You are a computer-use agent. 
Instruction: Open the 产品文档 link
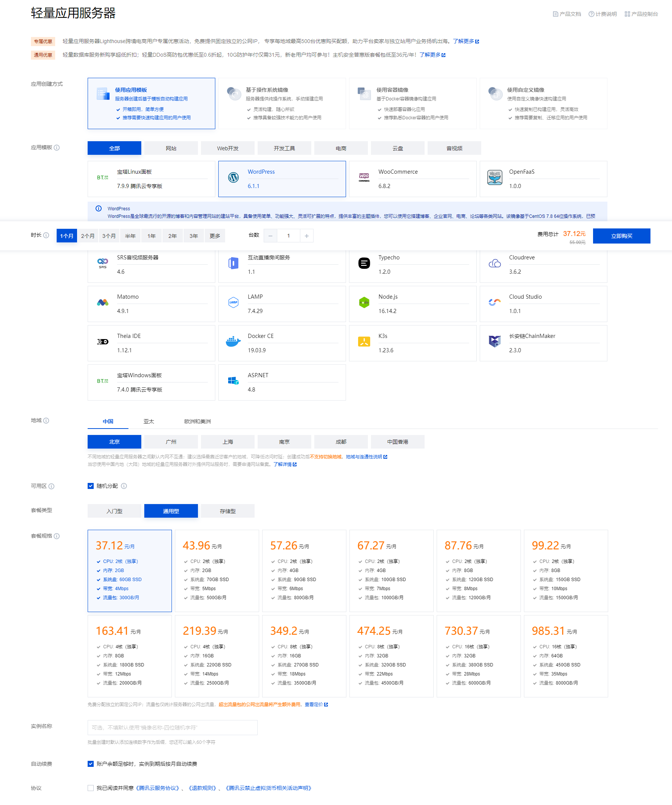(x=567, y=14)
